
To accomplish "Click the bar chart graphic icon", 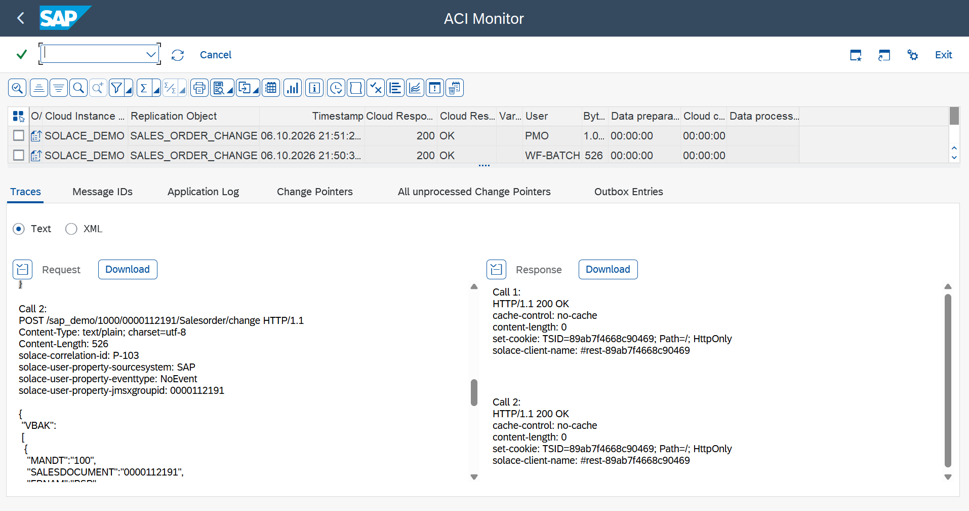I will (292, 88).
